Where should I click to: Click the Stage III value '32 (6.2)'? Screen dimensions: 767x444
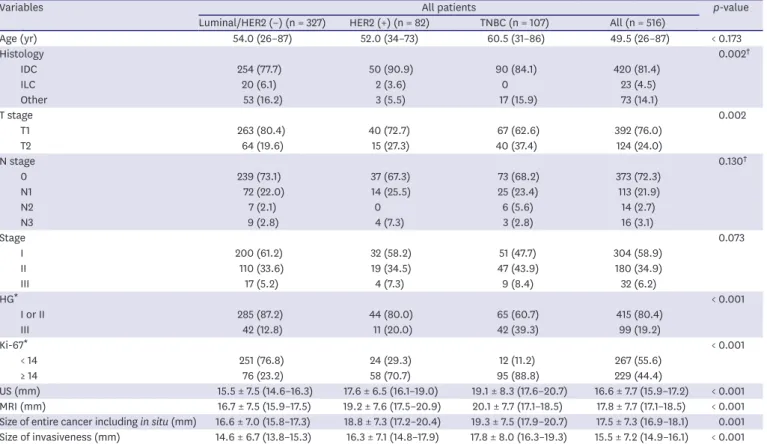point(640,284)
